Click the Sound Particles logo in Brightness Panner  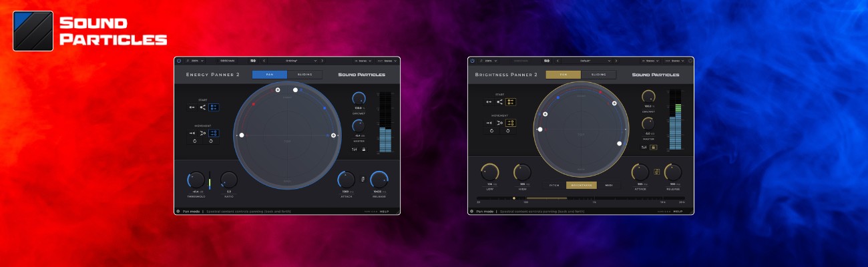655,75
